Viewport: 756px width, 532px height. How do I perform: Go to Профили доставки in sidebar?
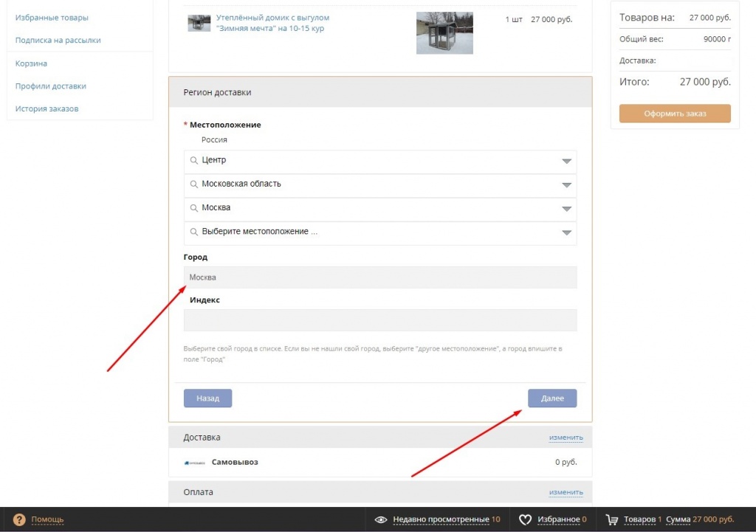(51, 86)
